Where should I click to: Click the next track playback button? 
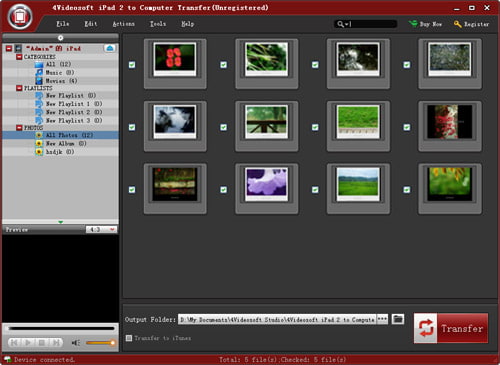pos(56,342)
